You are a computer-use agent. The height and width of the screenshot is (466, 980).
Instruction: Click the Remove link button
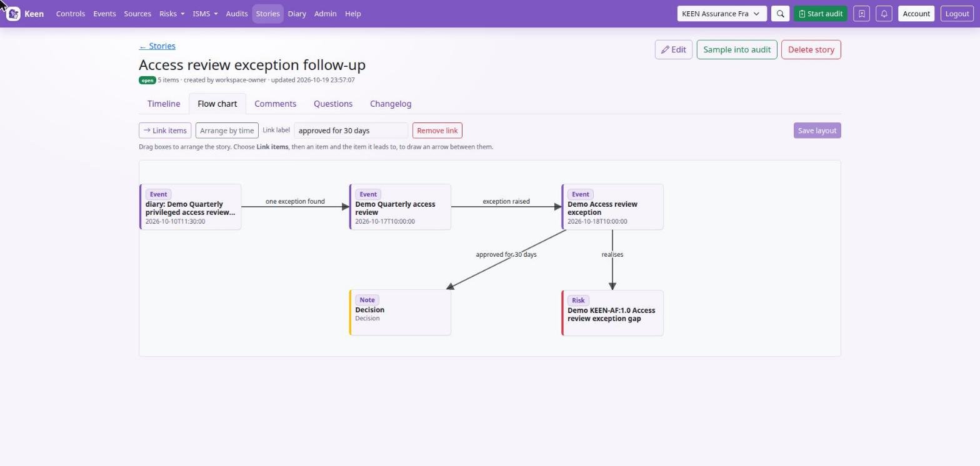(437, 131)
